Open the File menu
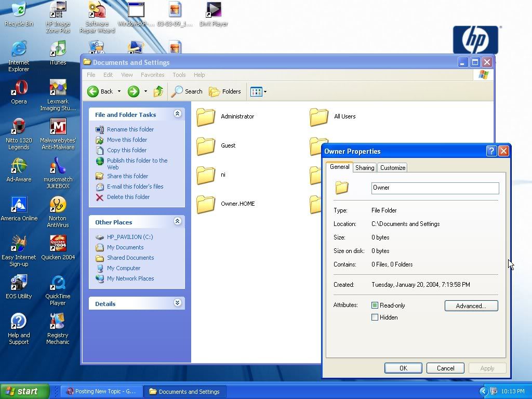 (91, 75)
